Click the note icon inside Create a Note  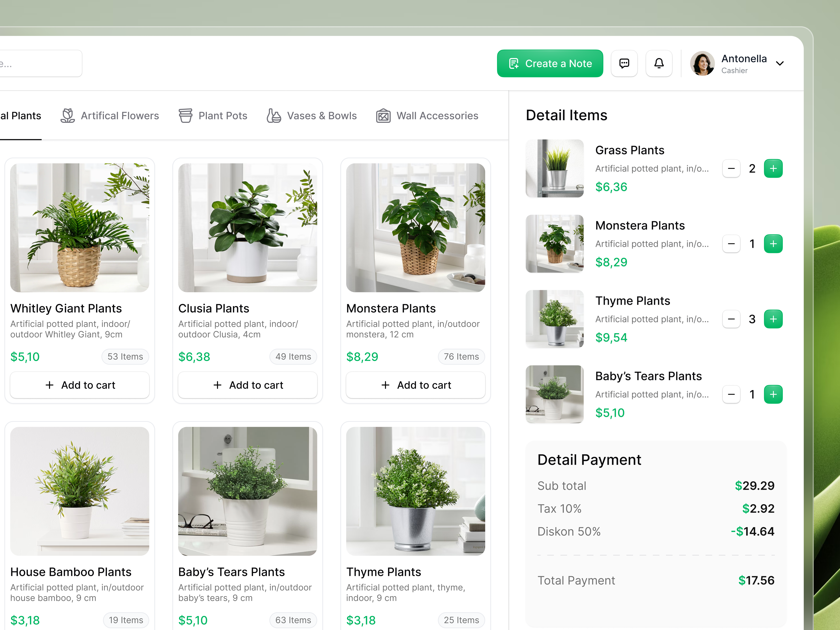(514, 63)
